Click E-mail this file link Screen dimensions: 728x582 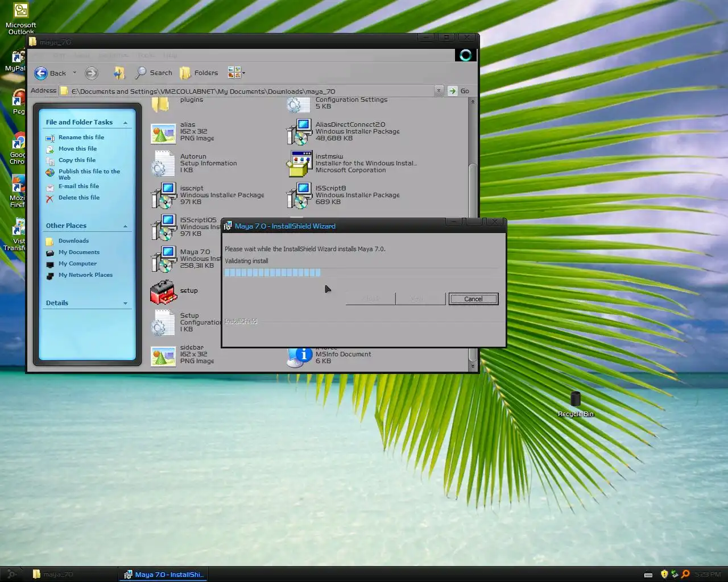point(78,186)
